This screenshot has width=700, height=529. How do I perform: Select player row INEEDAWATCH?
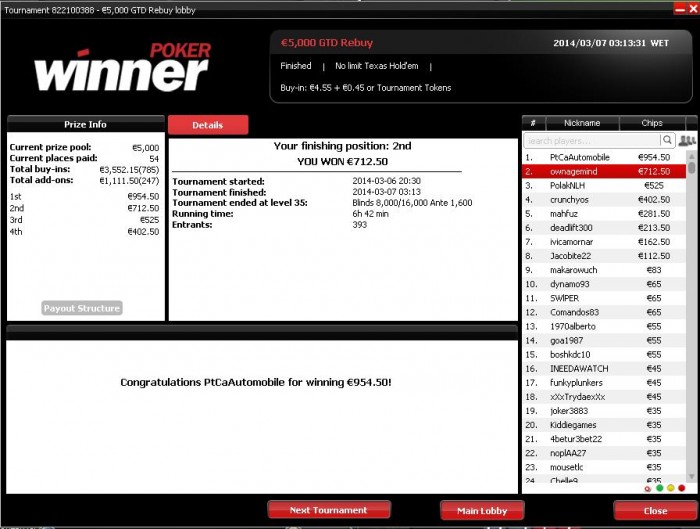604,368
